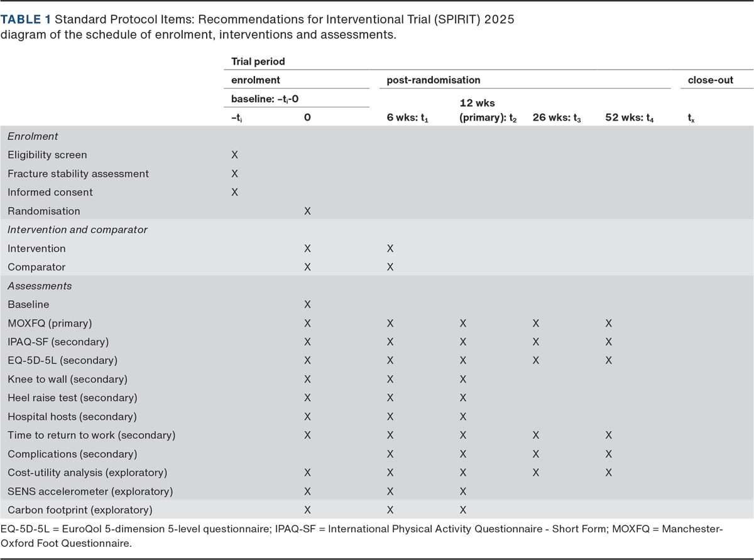Select the MOXFQ (primary) row label
The width and height of the screenshot is (754, 560).
coord(50,323)
